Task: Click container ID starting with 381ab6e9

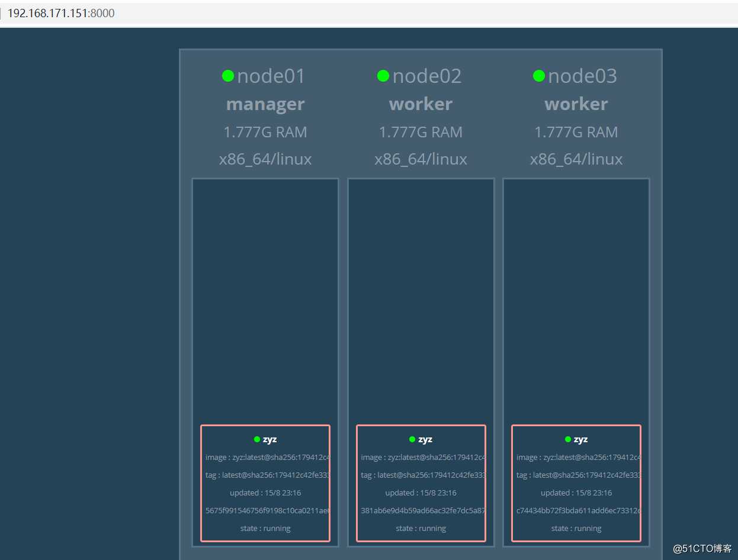Action: [x=422, y=510]
